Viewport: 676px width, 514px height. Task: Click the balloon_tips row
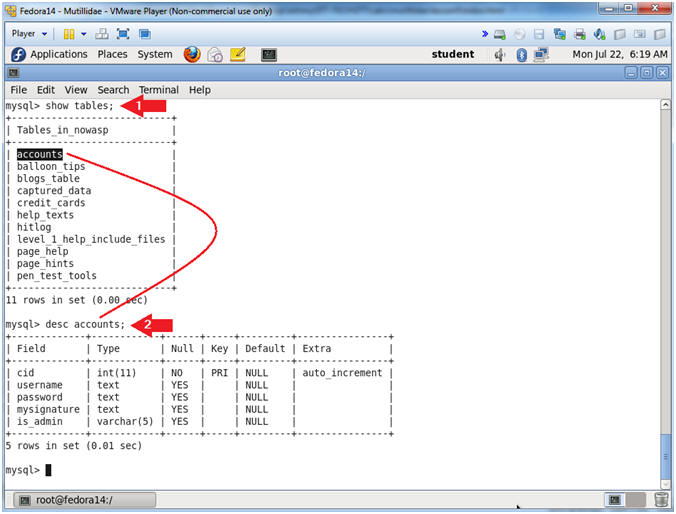point(51,166)
